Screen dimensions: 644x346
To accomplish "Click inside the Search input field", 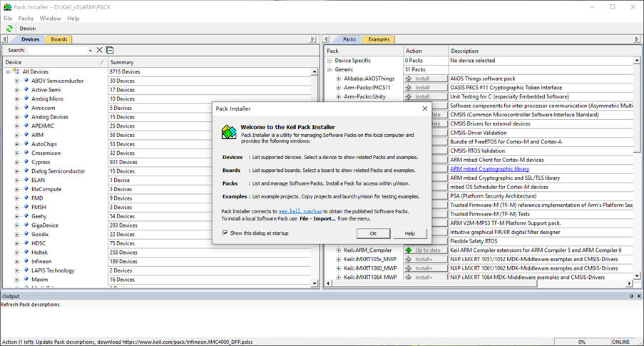I will click(58, 50).
